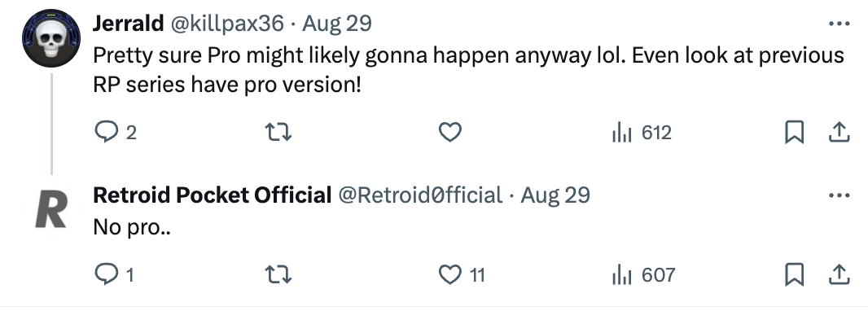Like the "No pro.." reply with 11 likes
This screenshot has height=311, width=868.
click(x=462, y=275)
